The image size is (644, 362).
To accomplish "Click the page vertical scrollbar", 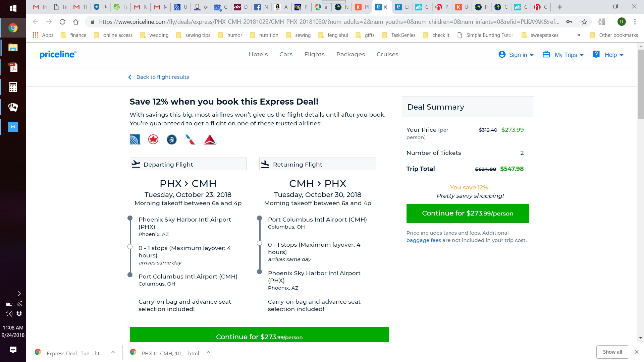I will pyautogui.click(x=641, y=84).
